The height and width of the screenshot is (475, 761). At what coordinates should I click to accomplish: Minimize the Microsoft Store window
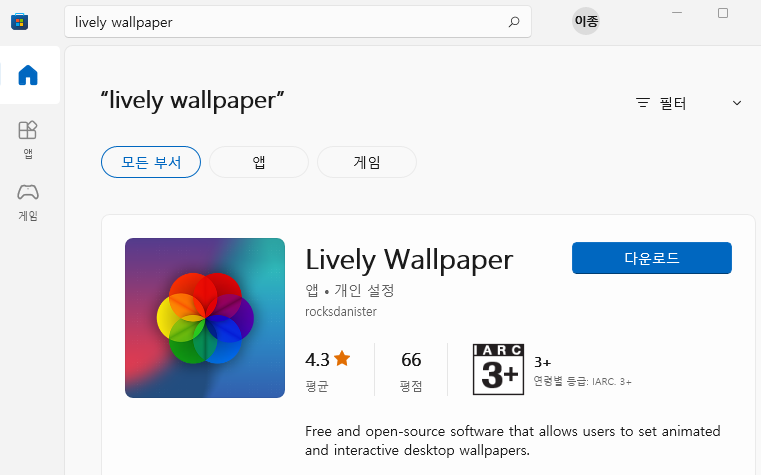click(677, 13)
